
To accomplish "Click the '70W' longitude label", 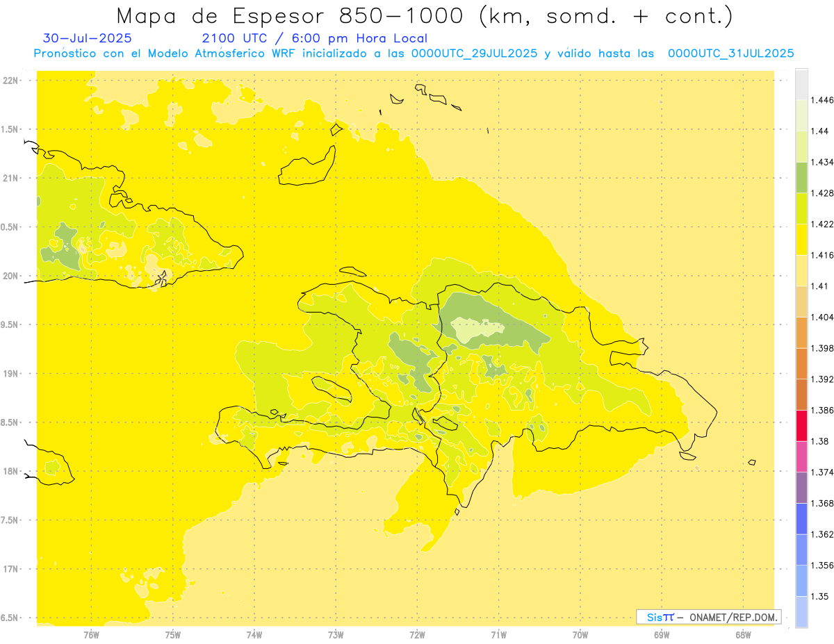I will pos(580,634).
